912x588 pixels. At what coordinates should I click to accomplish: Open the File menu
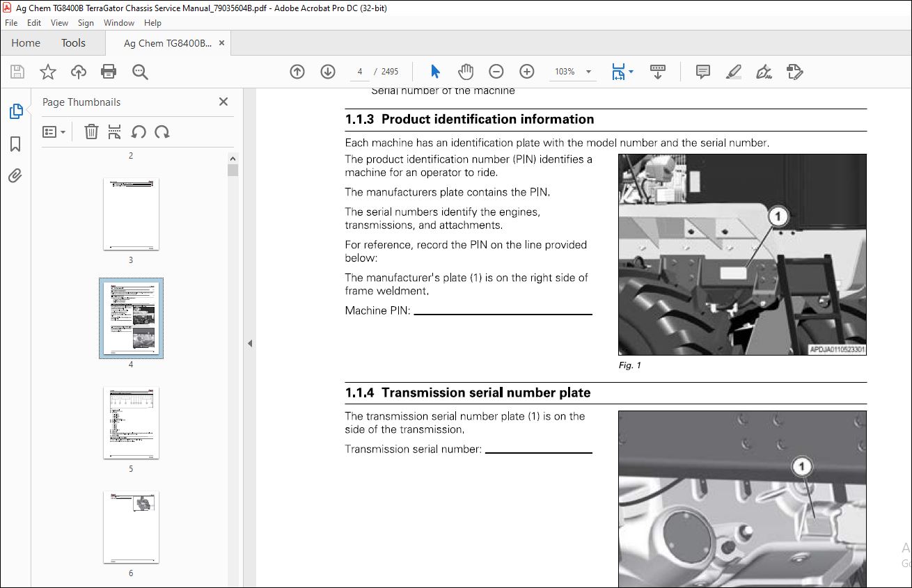click(11, 23)
